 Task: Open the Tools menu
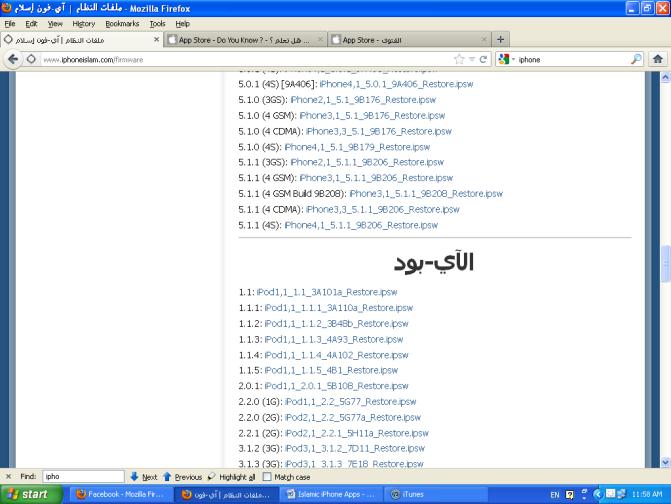[157, 24]
